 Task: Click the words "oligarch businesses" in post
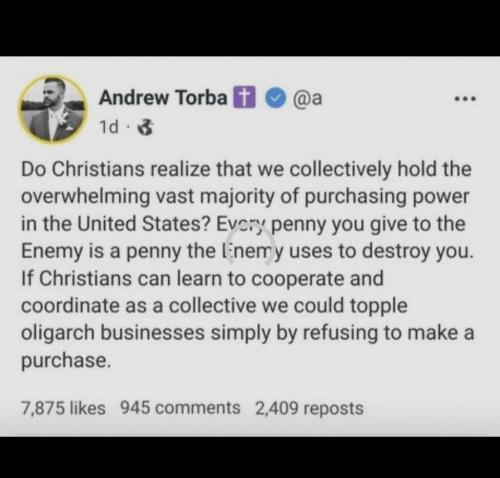[113, 333]
